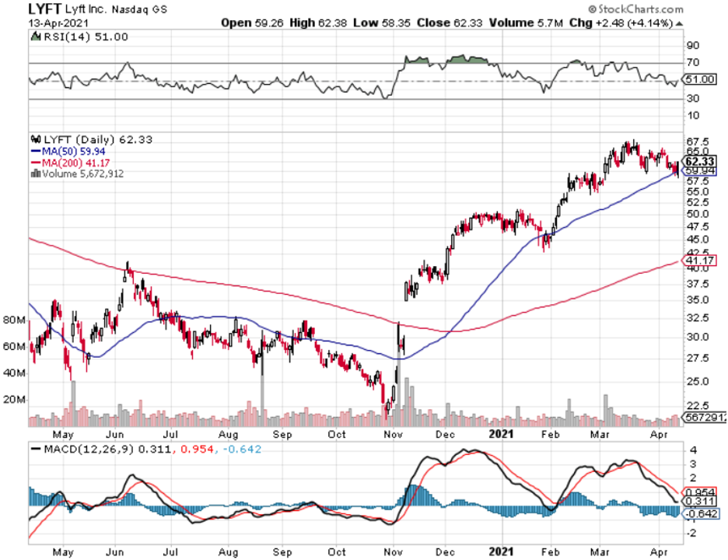
Task: Click the 'MA(200) 41.17' legend text
Action: pyautogui.click(x=75, y=163)
